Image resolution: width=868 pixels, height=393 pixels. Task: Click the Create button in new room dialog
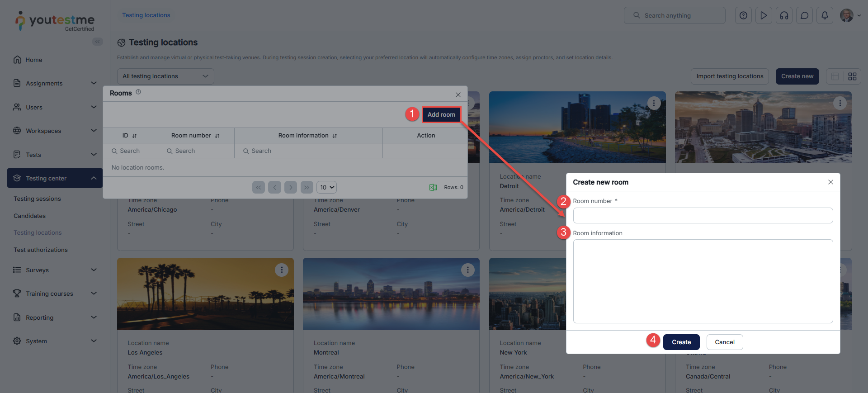[681, 342]
